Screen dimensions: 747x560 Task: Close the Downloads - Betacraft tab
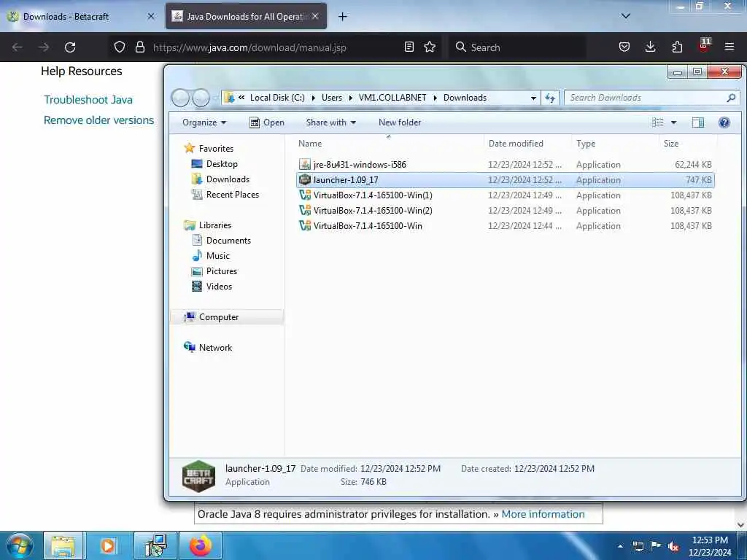[151, 16]
